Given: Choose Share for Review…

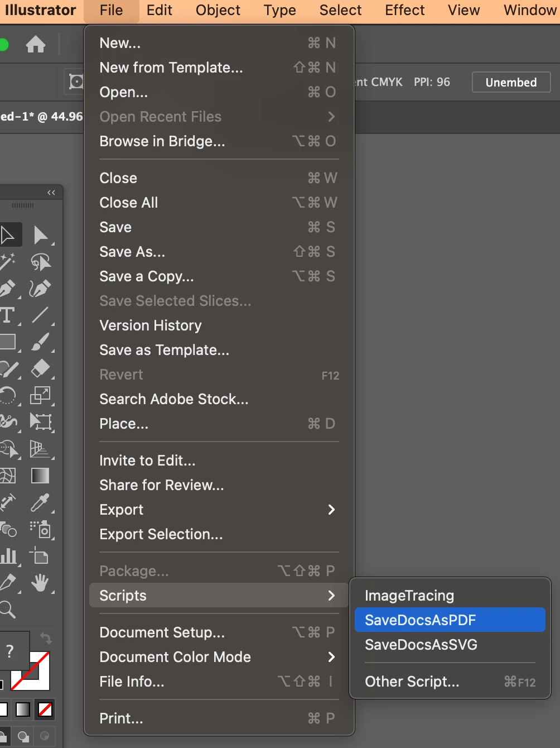Looking at the screenshot, I should (x=219, y=485).
